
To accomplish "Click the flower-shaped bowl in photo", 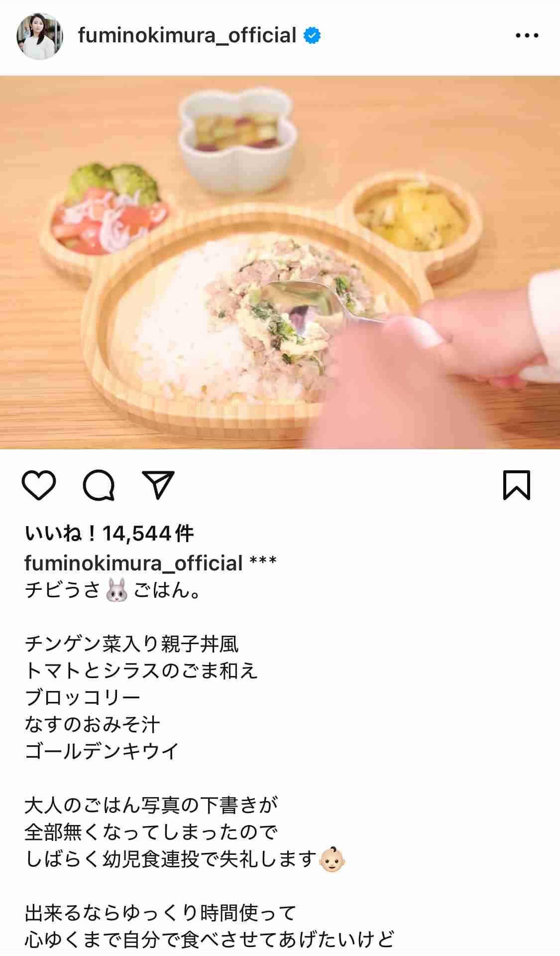I will click(x=238, y=141).
